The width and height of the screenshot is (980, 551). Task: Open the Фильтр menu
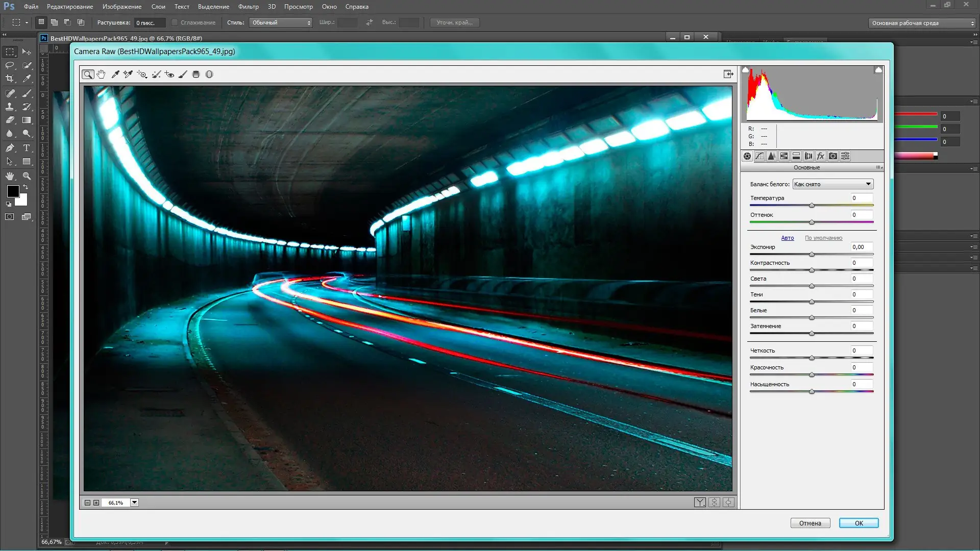(248, 7)
